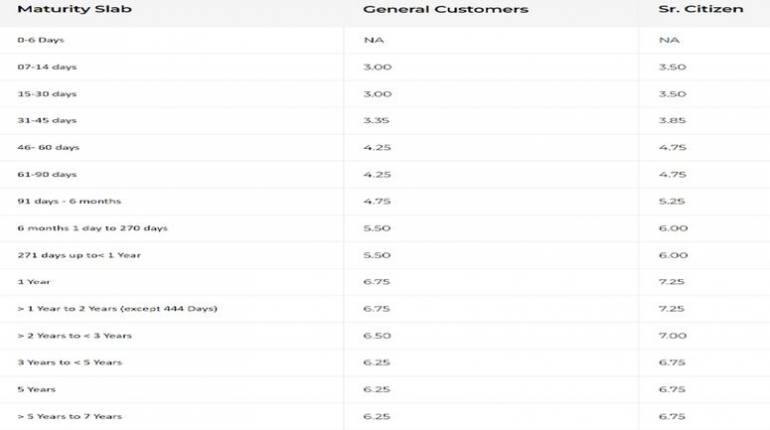Click the Maturity Slab column header
Screen dimensions: 770x430
75,9
